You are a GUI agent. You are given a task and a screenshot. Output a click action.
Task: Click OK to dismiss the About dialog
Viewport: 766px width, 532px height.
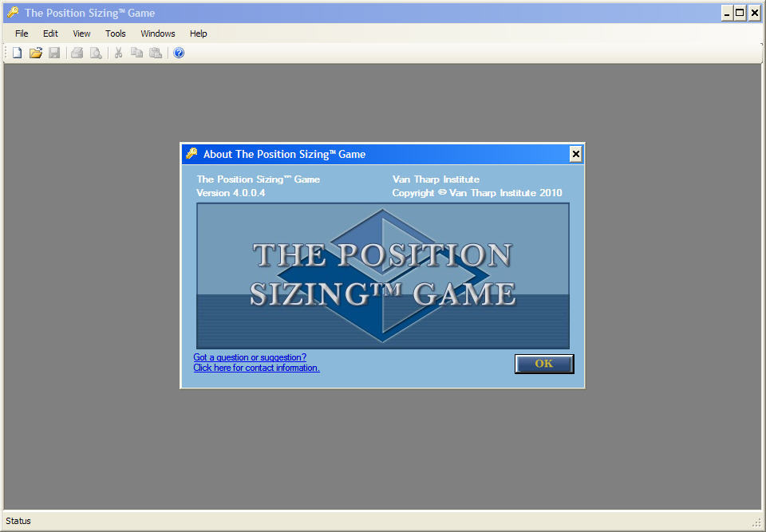(544, 364)
